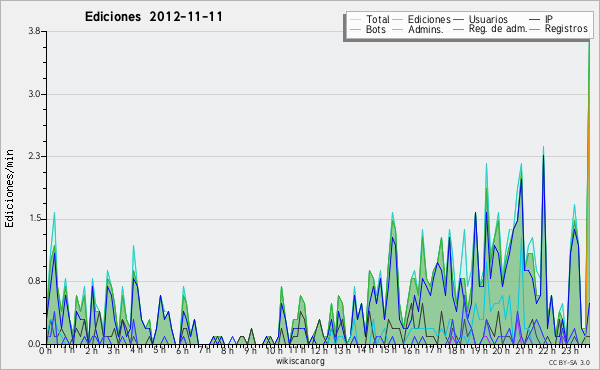Click the magenta swatch beside Reg. de adm.
Image resolution: width=600 pixels, height=370 pixels.
click(458, 29)
